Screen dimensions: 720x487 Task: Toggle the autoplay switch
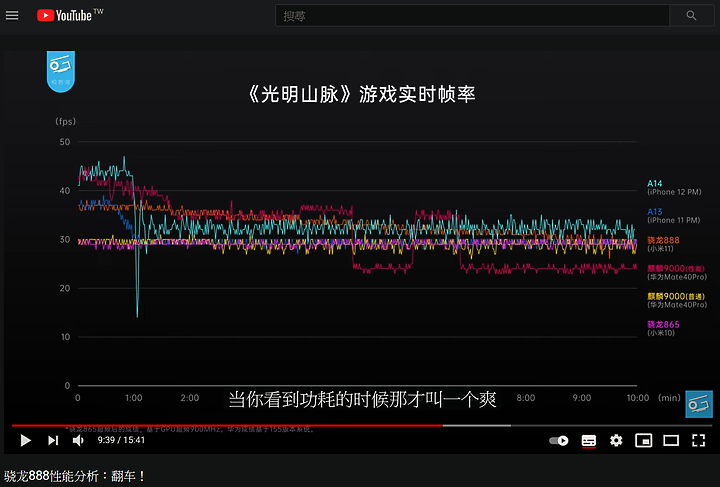(x=559, y=441)
